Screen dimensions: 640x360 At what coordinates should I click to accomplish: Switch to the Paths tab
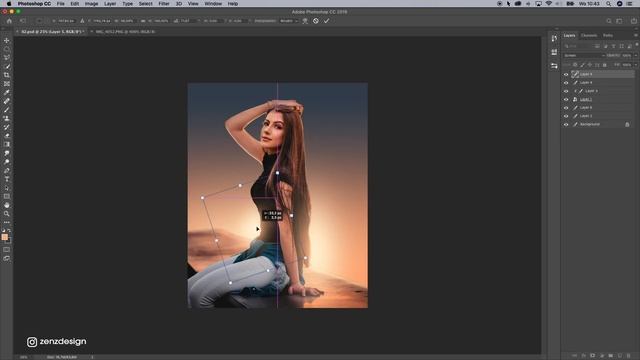coord(608,36)
